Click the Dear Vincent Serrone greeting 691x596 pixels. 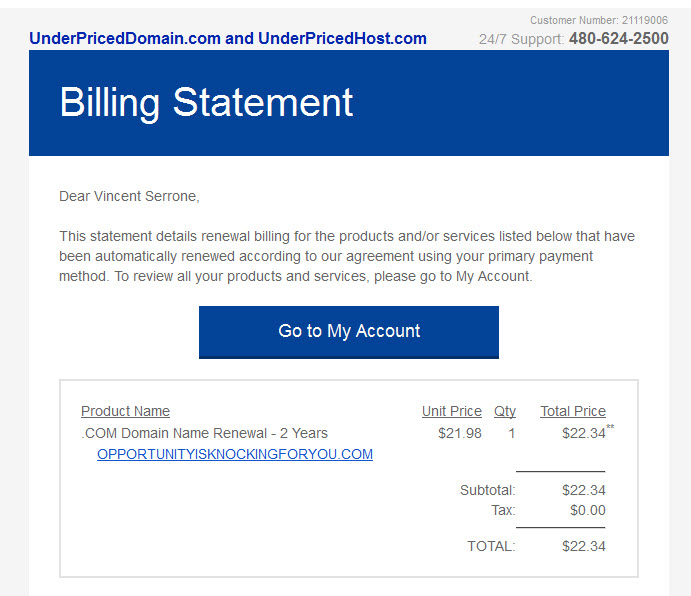coord(129,196)
